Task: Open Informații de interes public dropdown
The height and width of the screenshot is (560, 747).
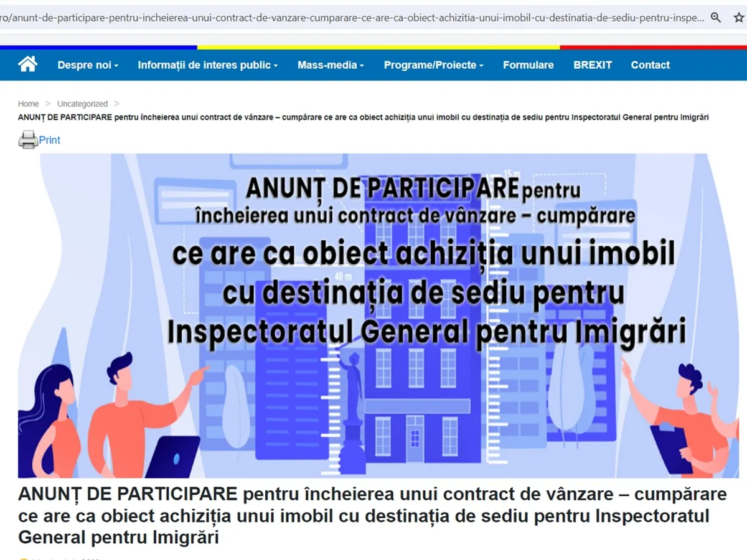Action: click(207, 65)
